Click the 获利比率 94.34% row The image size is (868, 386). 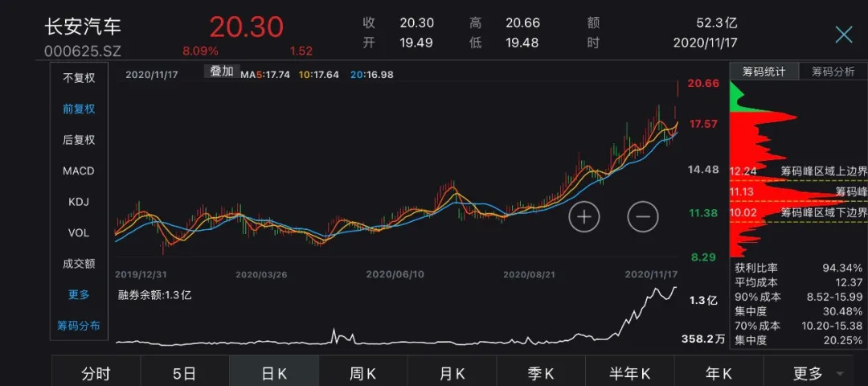click(798, 268)
